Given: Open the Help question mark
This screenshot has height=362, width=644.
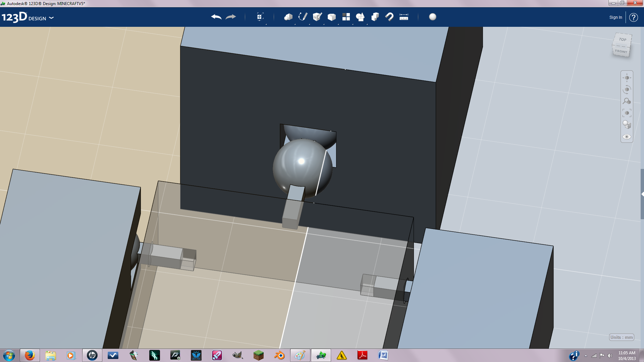Looking at the screenshot, I should [x=633, y=17].
